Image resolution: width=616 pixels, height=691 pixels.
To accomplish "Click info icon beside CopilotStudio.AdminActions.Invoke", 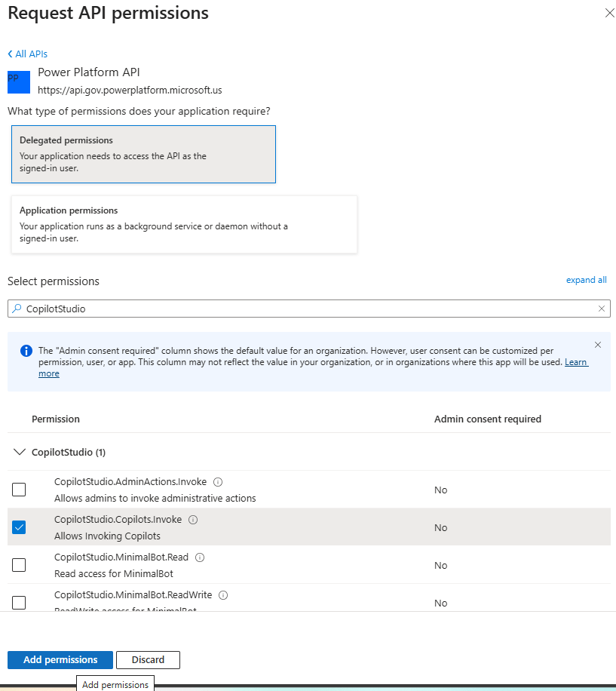I will tap(218, 482).
